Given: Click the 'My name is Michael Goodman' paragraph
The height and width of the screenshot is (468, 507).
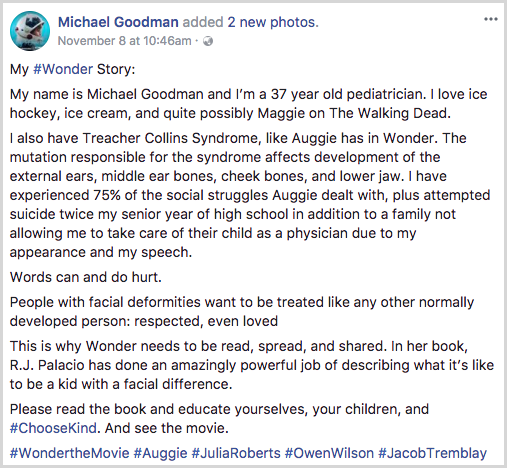Looking at the screenshot, I should [248, 104].
